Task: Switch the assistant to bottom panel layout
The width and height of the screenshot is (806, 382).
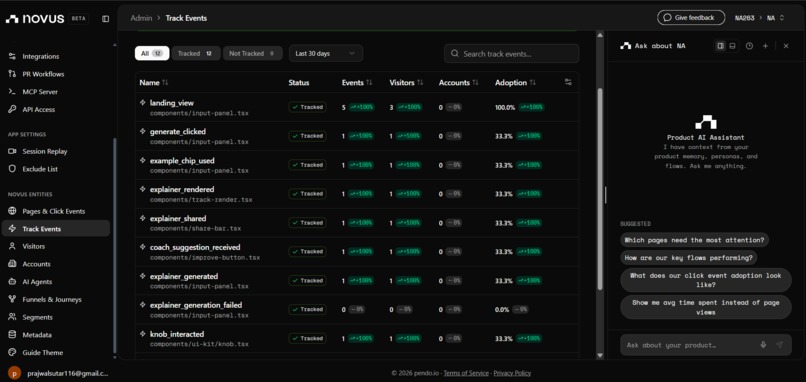Action: point(732,46)
